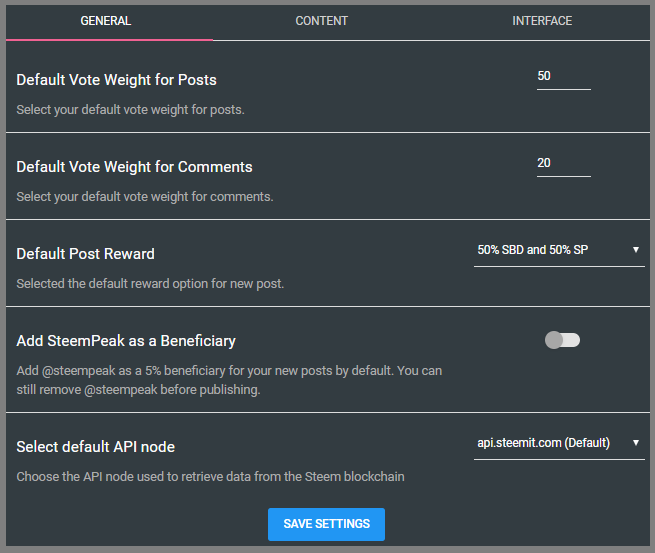Click the arrow next to api.steemit.com (Default)
Image resolution: width=655 pixels, height=553 pixels.
tap(636, 443)
